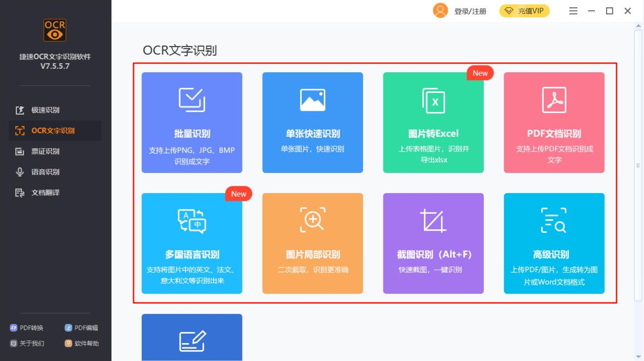The image size is (644, 361).
Task: Open the PDF文档识别 tile
Action: pyautogui.click(x=554, y=123)
